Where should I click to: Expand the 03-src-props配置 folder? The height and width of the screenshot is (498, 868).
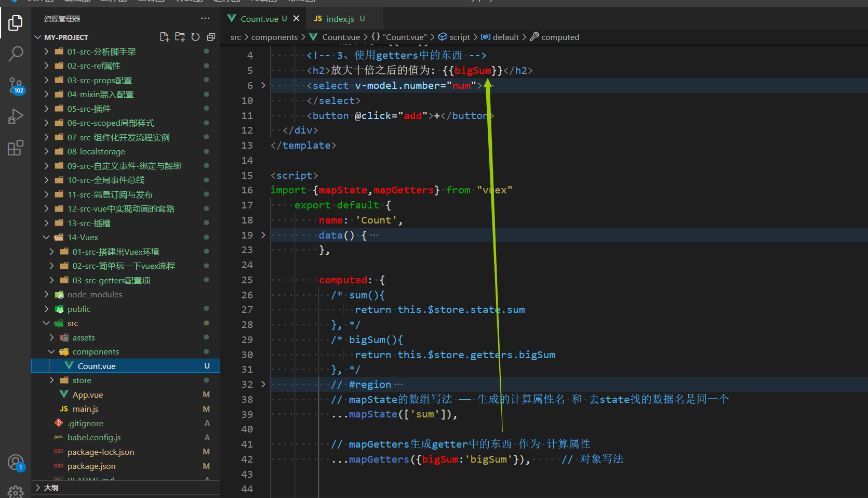(126, 80)
